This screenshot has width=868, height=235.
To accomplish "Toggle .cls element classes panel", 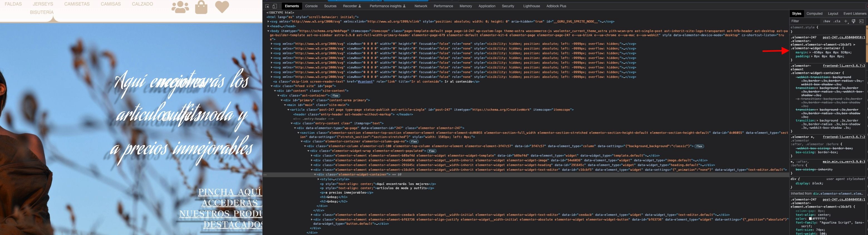I will point(837,21).
